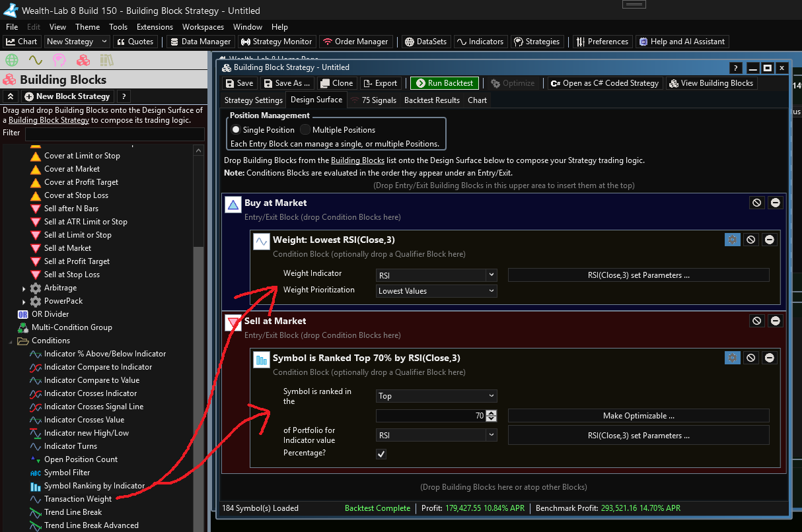Image resolution: width=802 pixels, height=532 pixels.
Task: Disable the Symbol is Ranked condition block
Action: pyautogui.click(x=750, y=358)
